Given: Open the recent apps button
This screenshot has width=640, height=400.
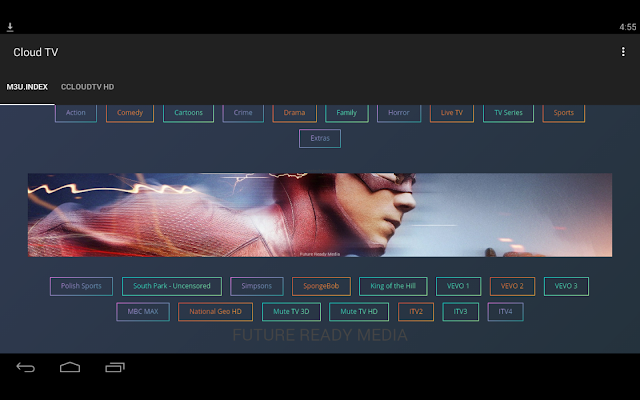Looking at the screenshot, I should tap(115, 367).
